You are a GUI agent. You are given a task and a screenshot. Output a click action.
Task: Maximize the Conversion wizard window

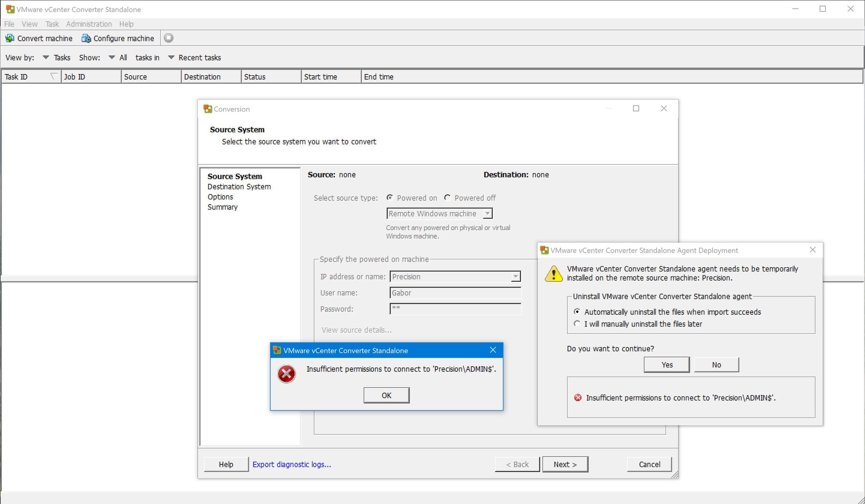point(636,108)
